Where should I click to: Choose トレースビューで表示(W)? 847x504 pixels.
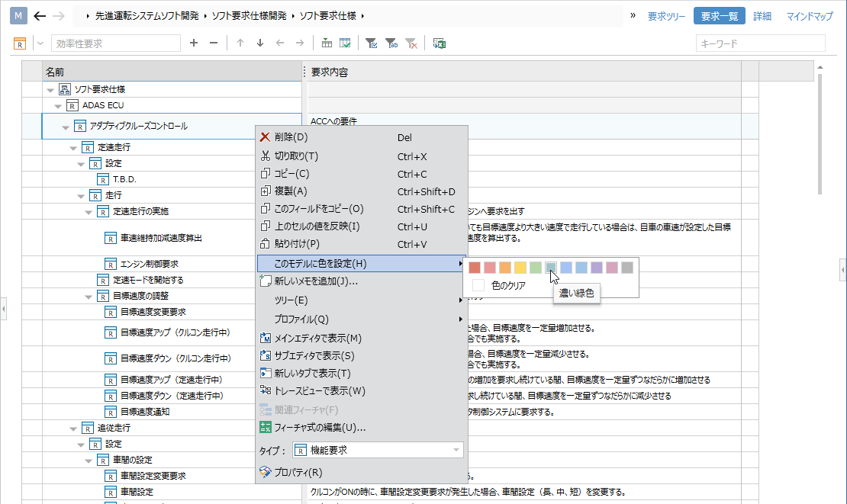(x=362, y=390)
